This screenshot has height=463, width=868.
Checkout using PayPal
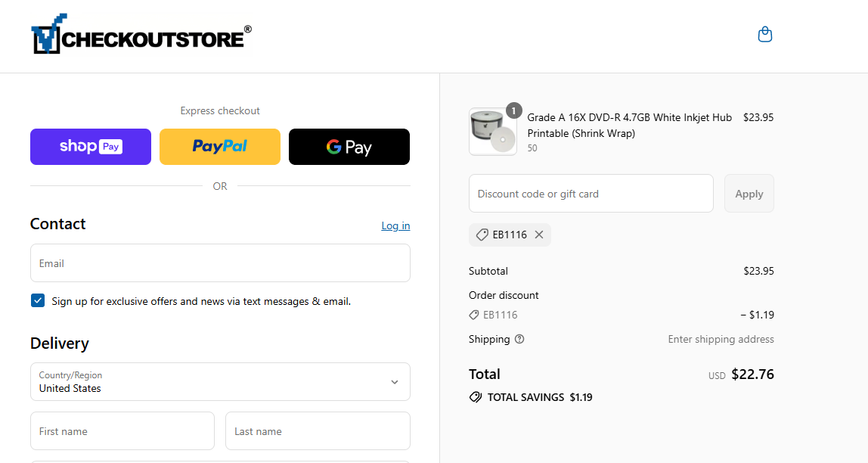coord(219,146)
